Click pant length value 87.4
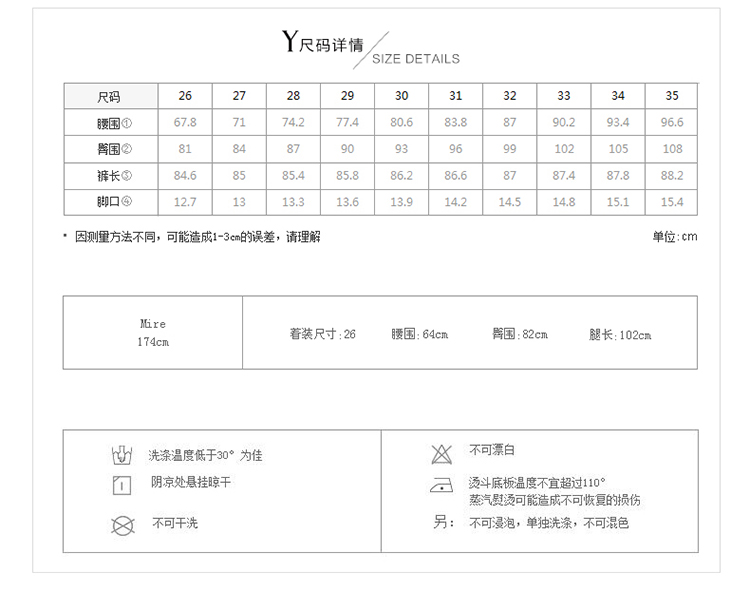Screen dimensions: 750x591 pyautogui.click(x=563, y=175)
